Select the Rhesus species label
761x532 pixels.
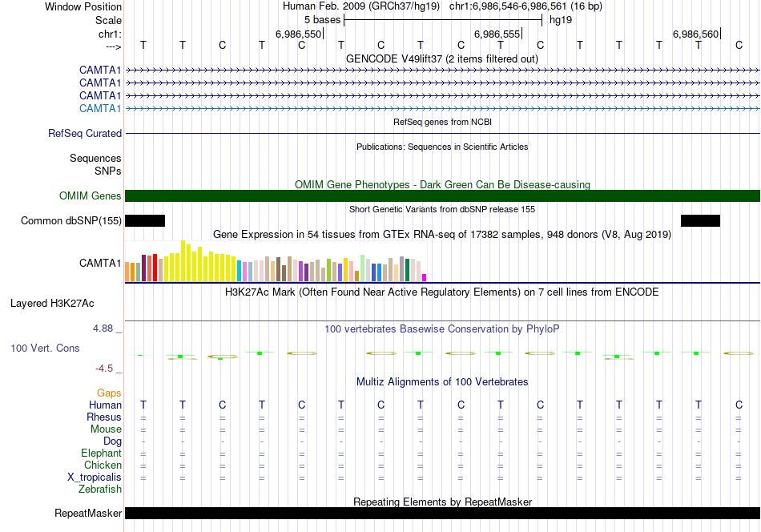pyautogui.click(x=104, y=417)
